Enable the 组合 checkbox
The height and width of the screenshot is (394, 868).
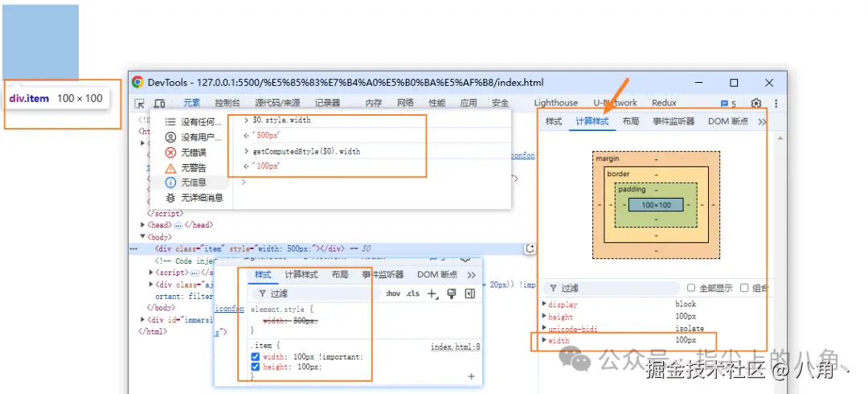tap(744, 288)
